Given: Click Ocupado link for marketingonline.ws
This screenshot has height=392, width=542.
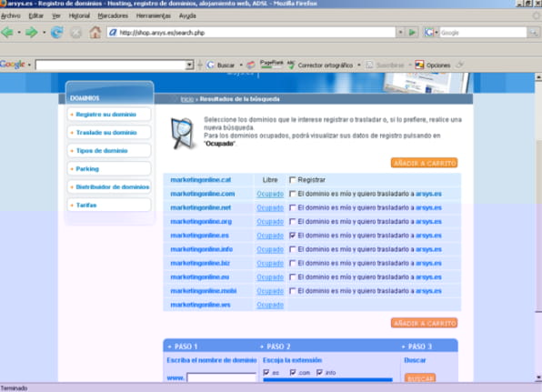Looking at the screenshot, I should coord(270,305).
